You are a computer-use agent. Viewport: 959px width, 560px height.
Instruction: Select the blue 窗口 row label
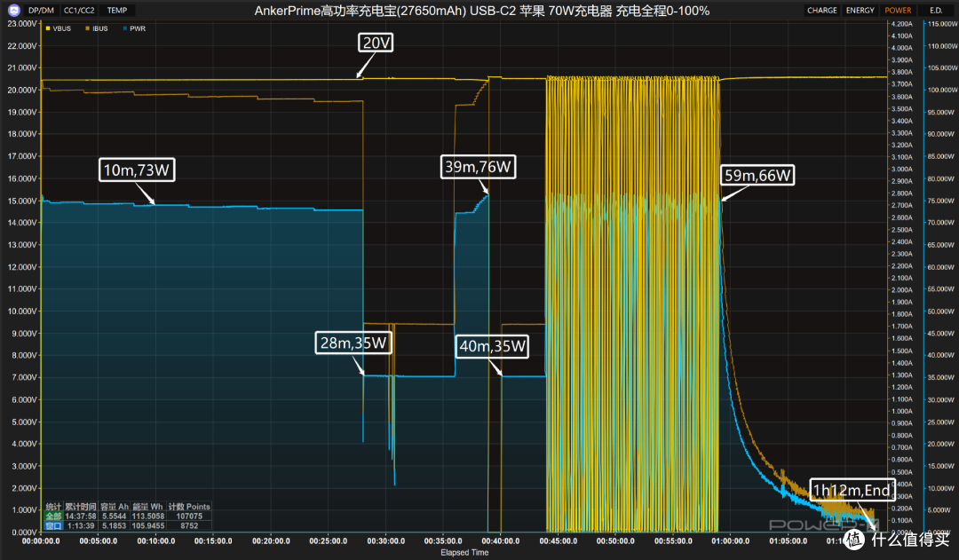click(x=54, y=525)
